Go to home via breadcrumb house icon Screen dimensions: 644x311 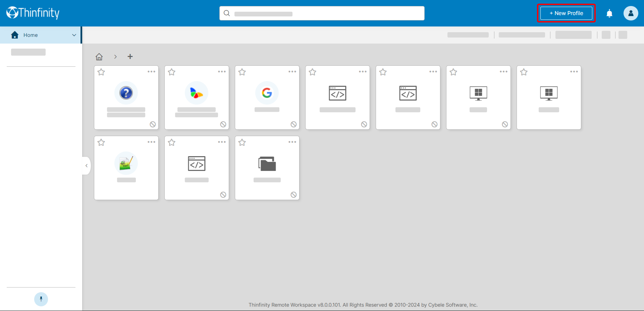point(99,57)
